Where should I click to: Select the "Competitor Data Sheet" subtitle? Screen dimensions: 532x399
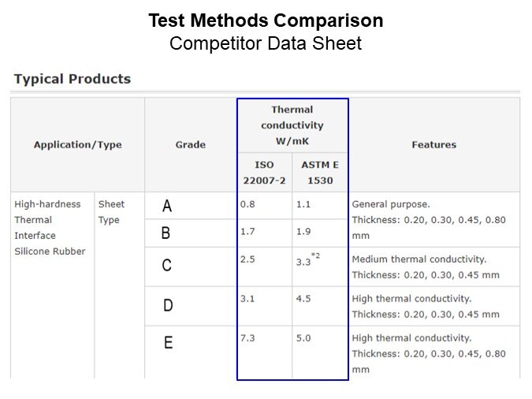[266, 43]
